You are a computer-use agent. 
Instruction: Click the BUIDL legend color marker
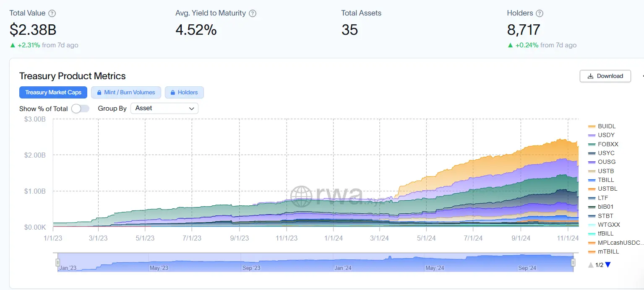point(592,127)
